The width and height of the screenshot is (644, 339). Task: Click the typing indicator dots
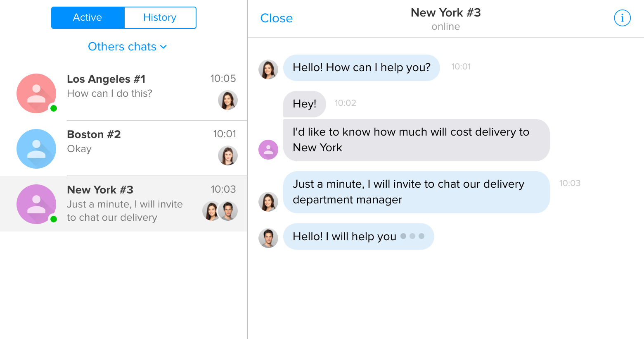413,236
